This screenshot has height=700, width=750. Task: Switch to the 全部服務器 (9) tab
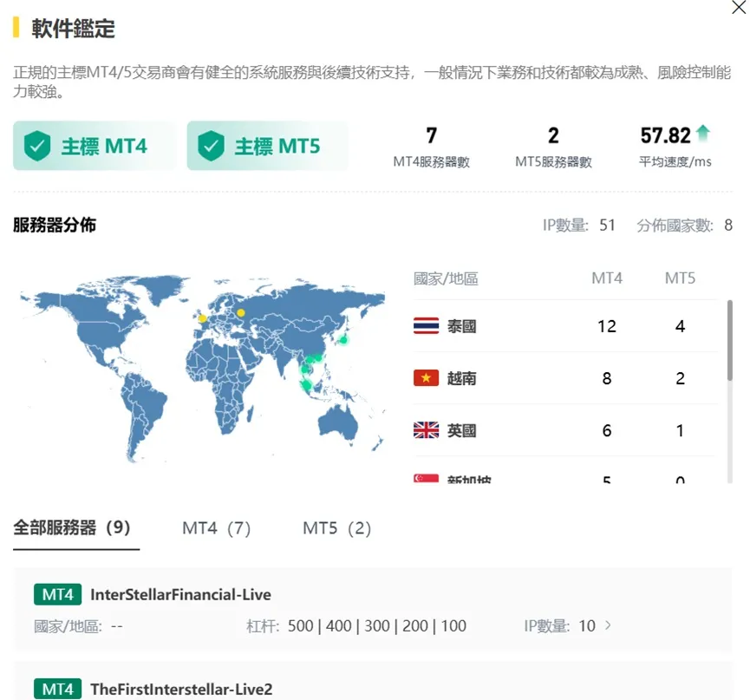point(72,527)
